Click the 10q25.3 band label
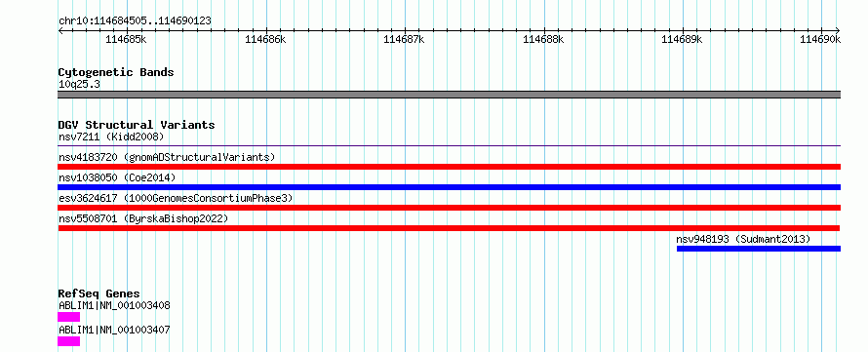This screenshot has width=868, height=352. pos(79,85)
